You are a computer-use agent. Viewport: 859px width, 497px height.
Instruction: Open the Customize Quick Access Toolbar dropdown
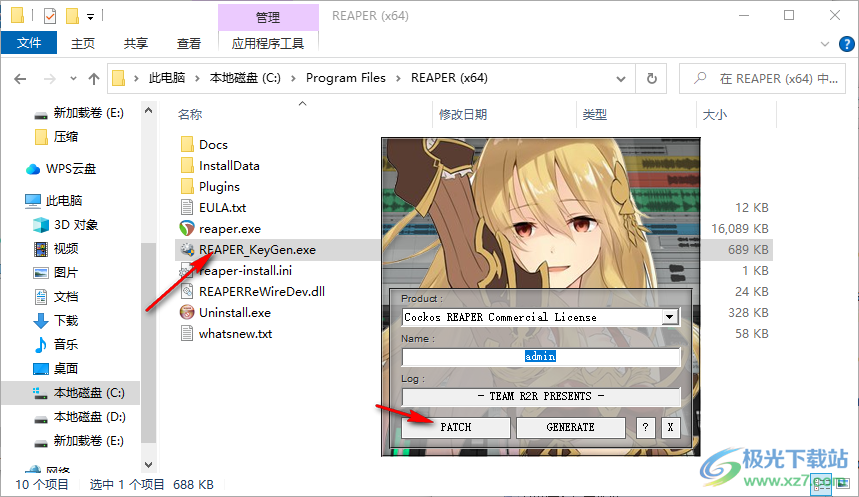[x=91, y=17]
